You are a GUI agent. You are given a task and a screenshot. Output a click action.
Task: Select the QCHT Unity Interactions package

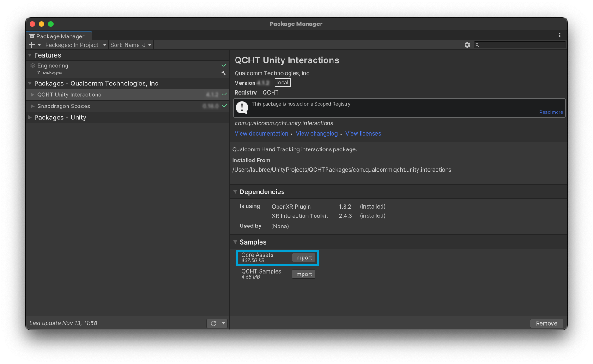pyautogui.click(x=127, y=95)
